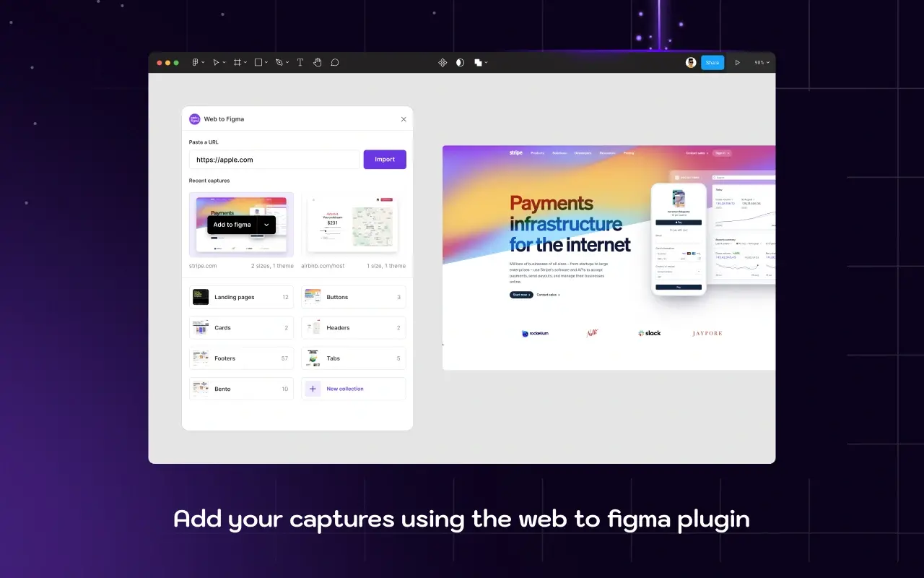Click the '2 sizes, 1 theme' text

click(x=272, y=266)
